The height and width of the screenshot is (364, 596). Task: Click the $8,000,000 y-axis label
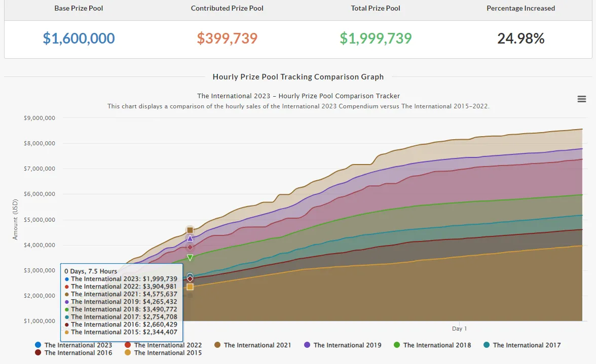pyautogui.click(x=40, y=143)
